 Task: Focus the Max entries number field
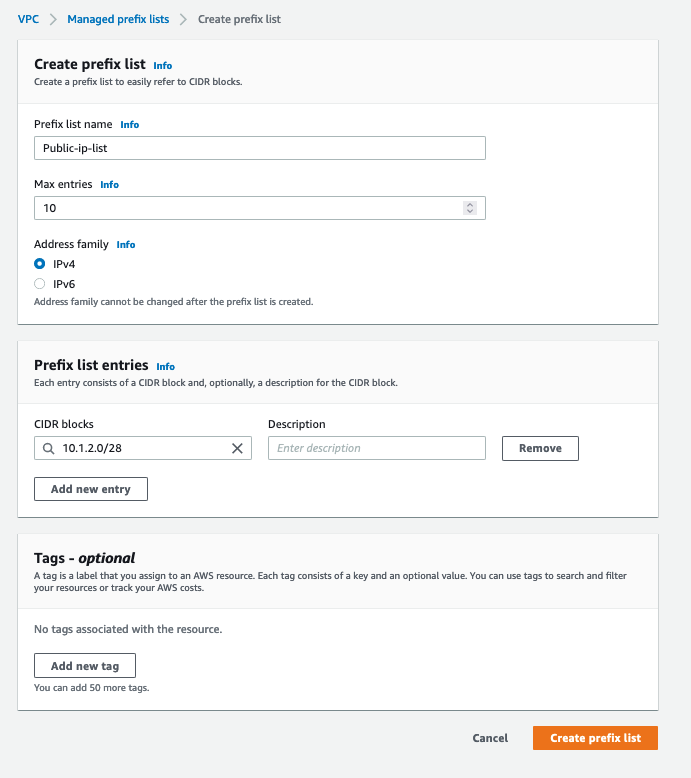[245, 208]
